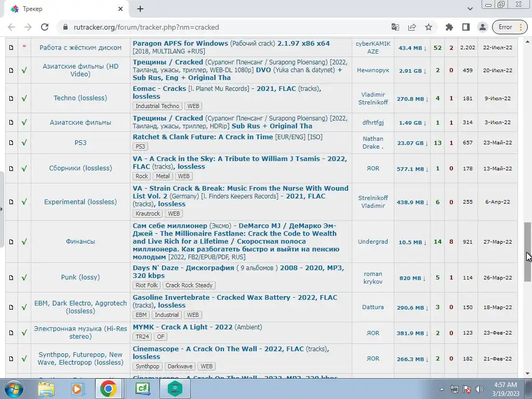Open the Азиатские фильмы (HD Video) forum

click(81, 70)
